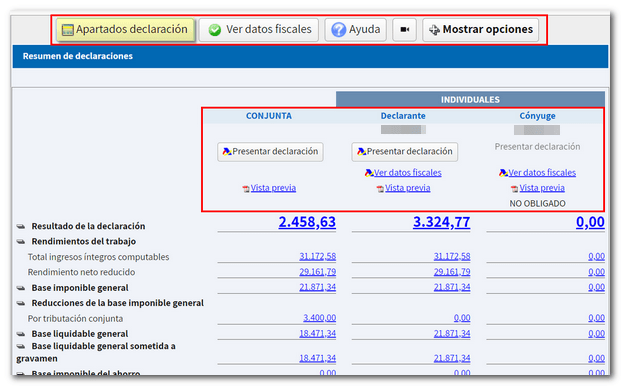
Task: Click the disabled Cónyuge Presentar declaración text
Action: click(537, 147)
